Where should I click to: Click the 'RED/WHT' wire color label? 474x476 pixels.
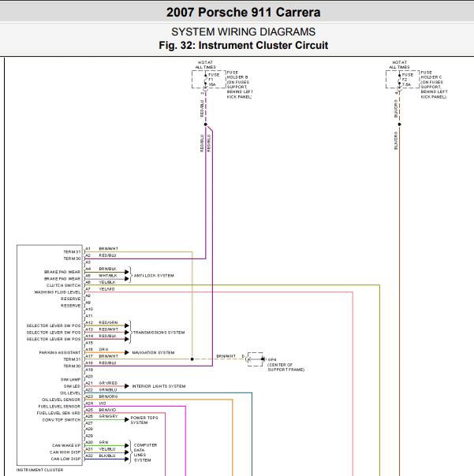pos(109,329)
